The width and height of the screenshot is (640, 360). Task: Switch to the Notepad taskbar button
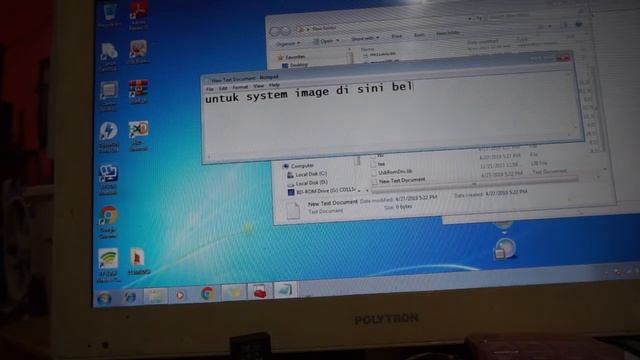[284, 290]
